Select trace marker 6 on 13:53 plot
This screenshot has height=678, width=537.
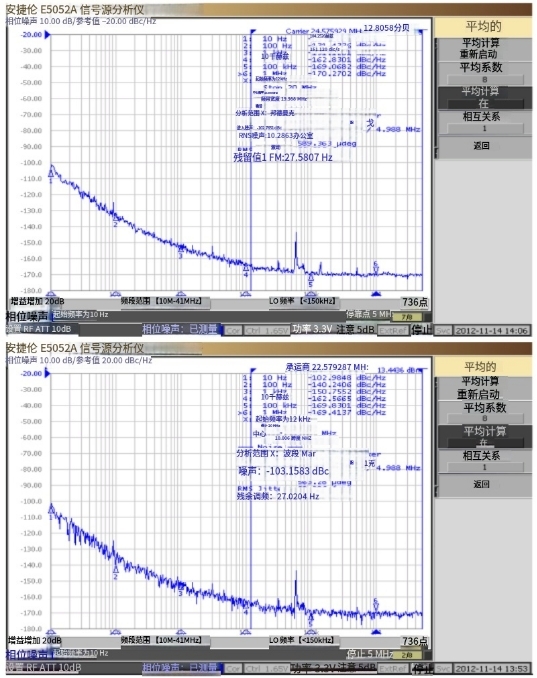(376, 604)
